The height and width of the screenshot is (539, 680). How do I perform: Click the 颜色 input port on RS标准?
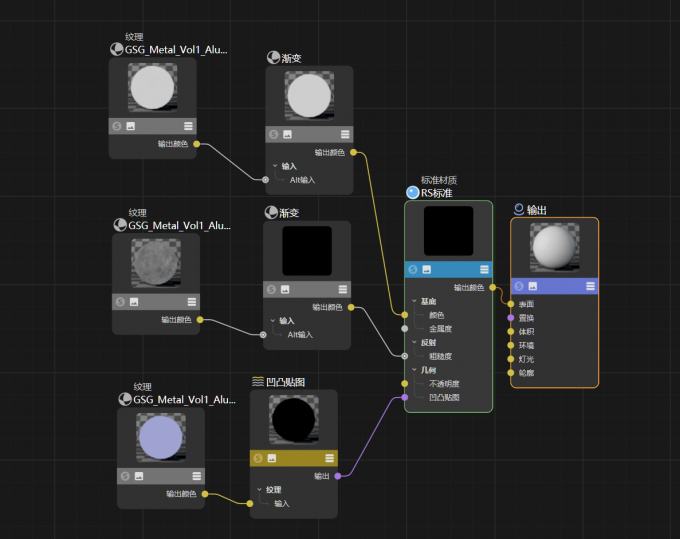pos(405,315)
